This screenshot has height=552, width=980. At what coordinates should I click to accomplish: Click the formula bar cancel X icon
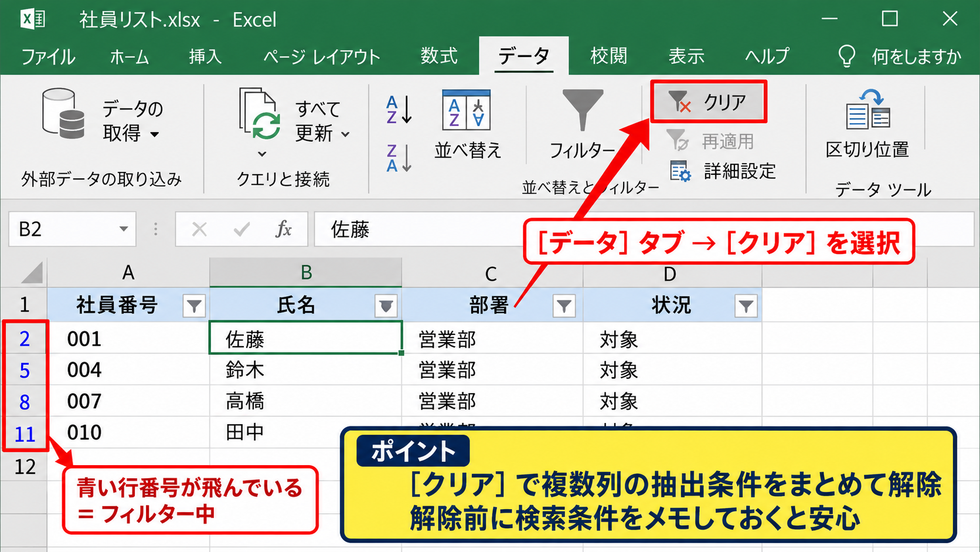click(199, 229)
